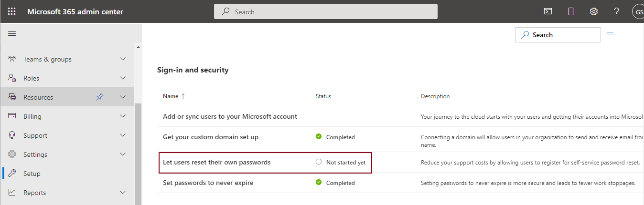Expand Reports chevron

(x=123, y=193)
